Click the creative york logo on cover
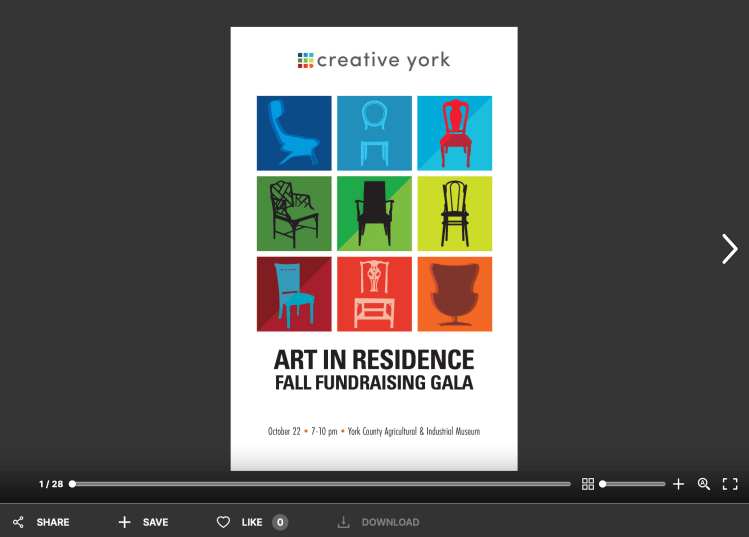Image resolution: width=749 pixels, height=537 pixels. (374, 61)
